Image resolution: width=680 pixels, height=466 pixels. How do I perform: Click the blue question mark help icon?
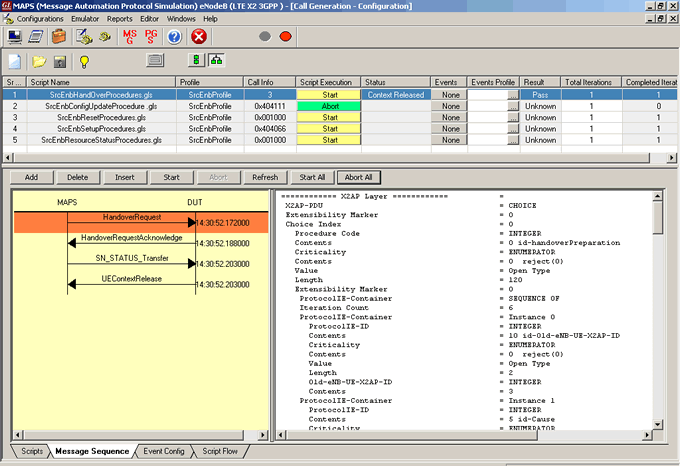[x=174, y=37]
